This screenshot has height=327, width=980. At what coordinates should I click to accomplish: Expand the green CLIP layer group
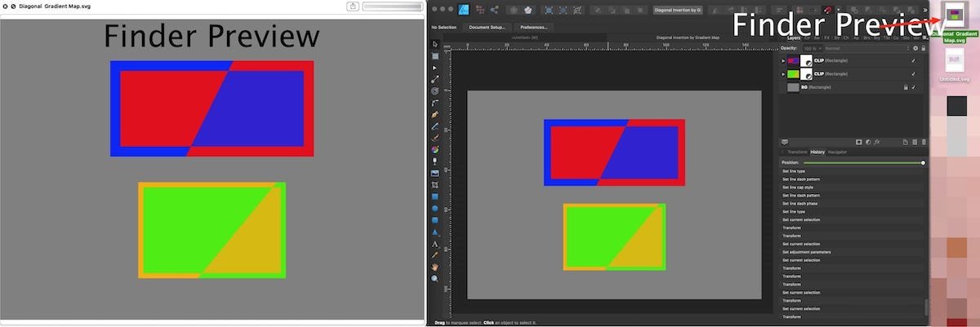(x=783, y=74)
